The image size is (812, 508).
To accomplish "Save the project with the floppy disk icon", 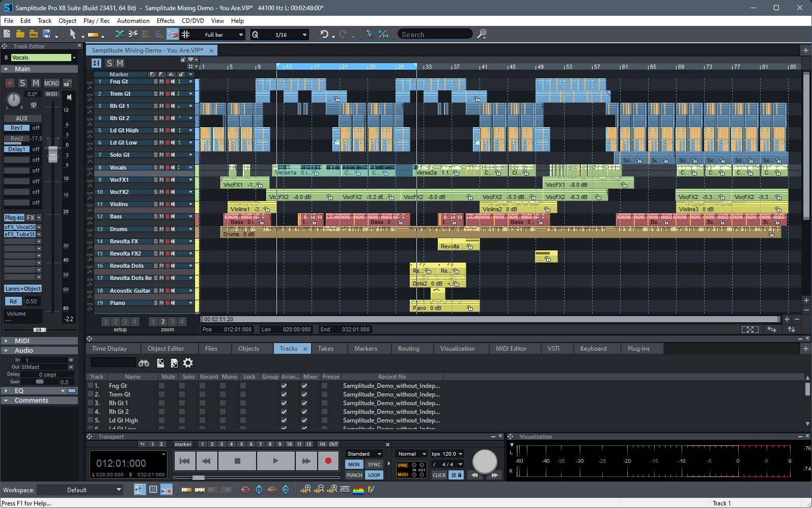I will click(x=47, y=34).
